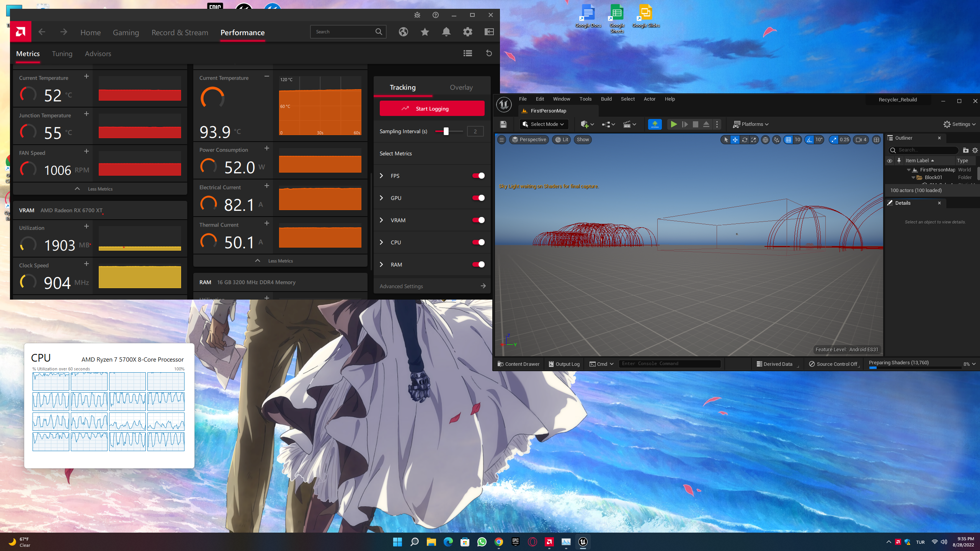Disable FPS tracking toggle

(478, 176)
